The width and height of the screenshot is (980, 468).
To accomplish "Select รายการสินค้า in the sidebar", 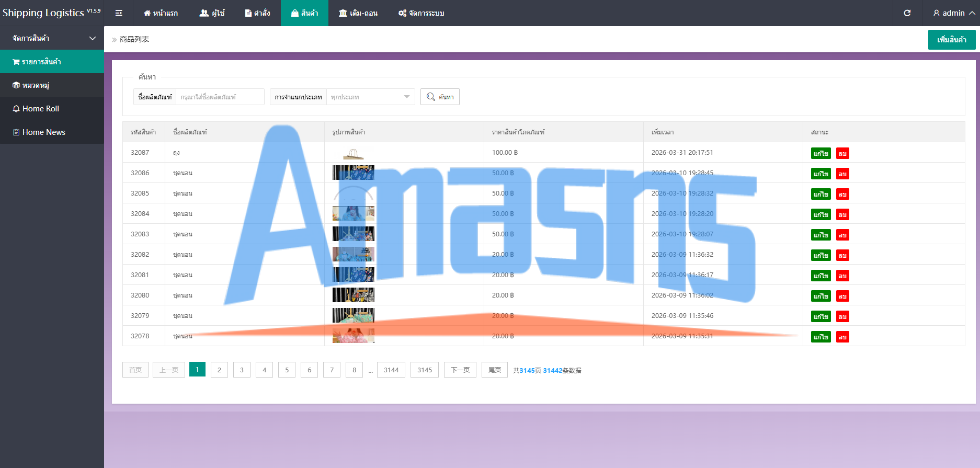I will coord(52,62).
